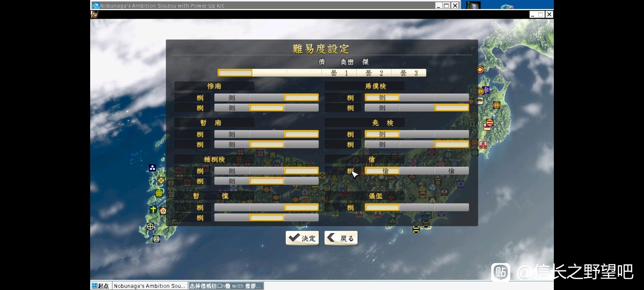This screenshot has width=644, height=290.
Task: Select the last option in the '儀儖' row
Action: (x=452, y=208)
